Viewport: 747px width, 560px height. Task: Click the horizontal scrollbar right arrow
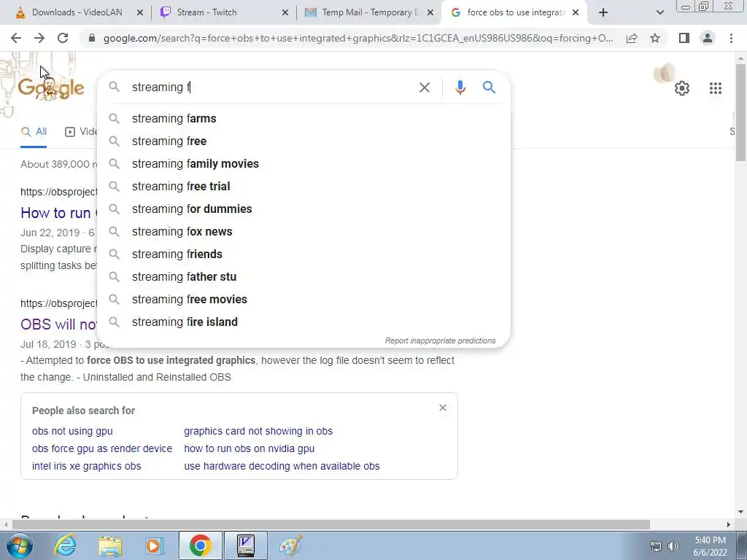pos(729,524)
